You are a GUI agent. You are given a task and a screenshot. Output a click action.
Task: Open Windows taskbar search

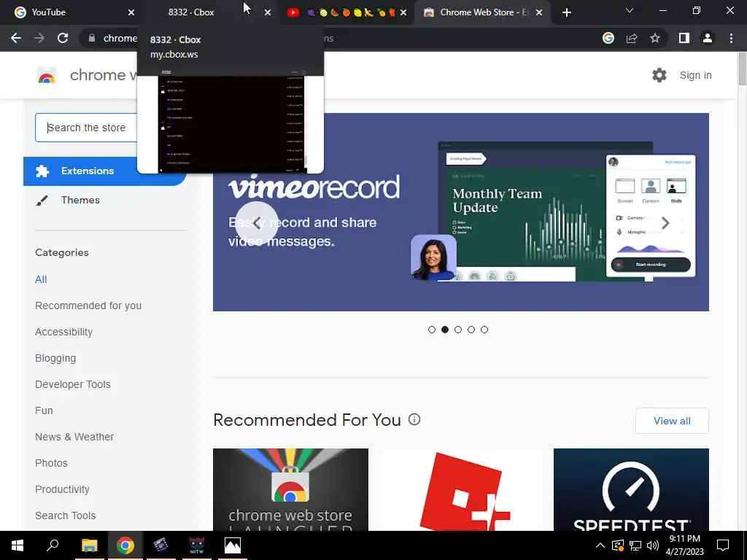tap(53, 545)
